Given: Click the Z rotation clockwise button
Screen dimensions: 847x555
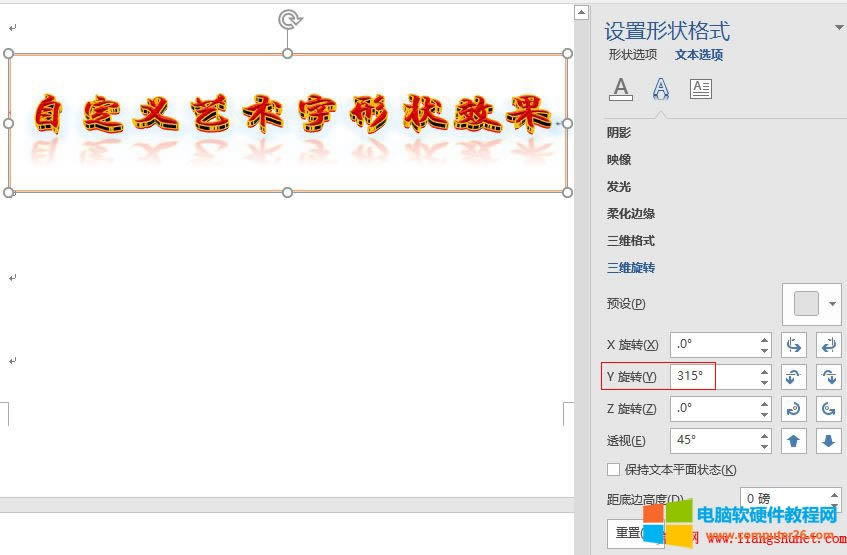Looking at the screenshot, I should click(794, 409).
